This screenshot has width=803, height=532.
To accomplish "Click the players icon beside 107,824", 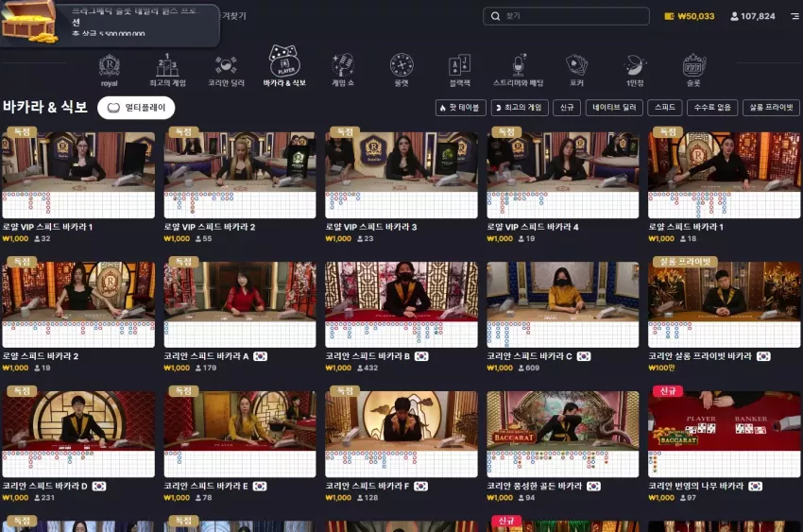I will pyautogui.click(x=734, y=16).
